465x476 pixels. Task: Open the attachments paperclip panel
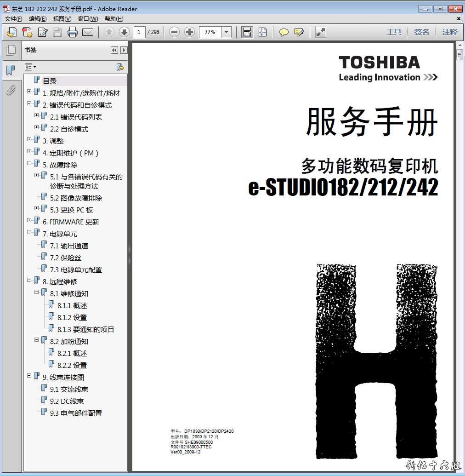click(x=11, y=90)
